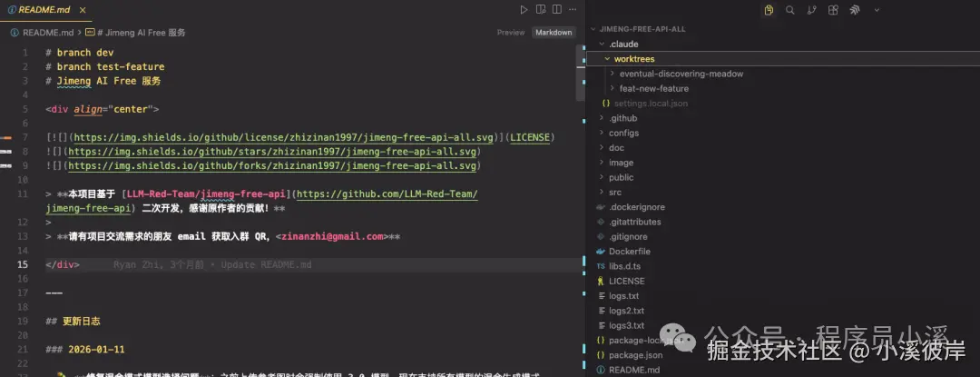Close the README.md editor tab

(83, 10)
